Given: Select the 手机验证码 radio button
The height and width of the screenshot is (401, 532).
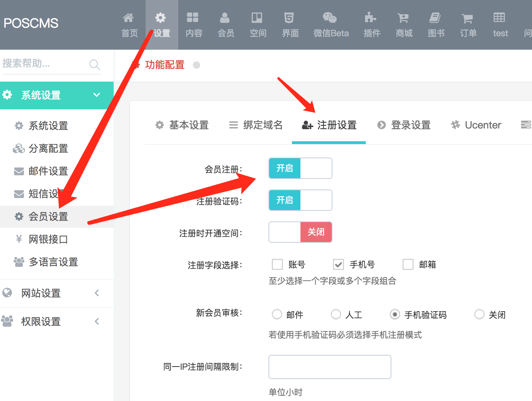Looking at the screenshot, I should (x=395, y=314).
